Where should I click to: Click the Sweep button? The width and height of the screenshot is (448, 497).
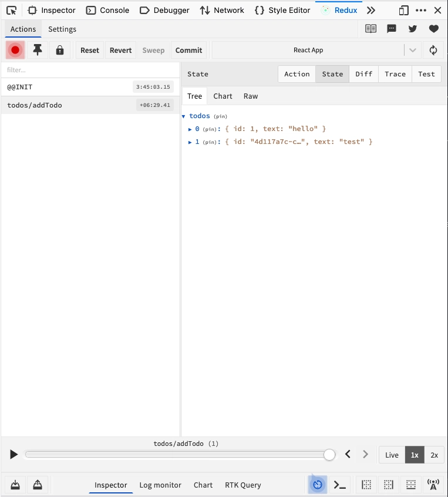(153, 50)
